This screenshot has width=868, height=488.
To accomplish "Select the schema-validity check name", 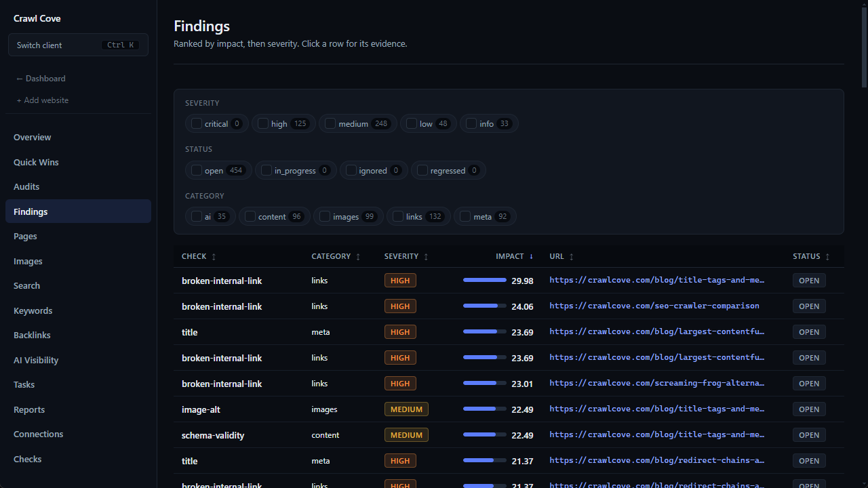I will point(213,435).
